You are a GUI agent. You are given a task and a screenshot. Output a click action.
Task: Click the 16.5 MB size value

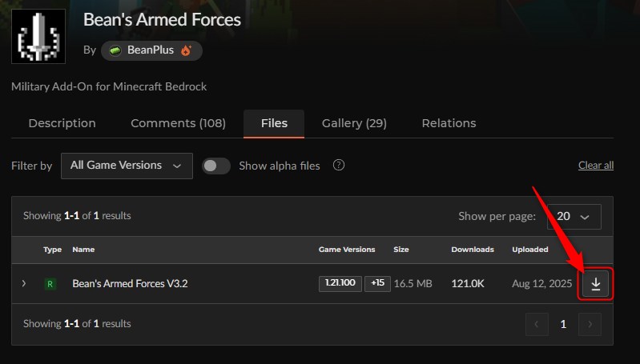(413, 284)
